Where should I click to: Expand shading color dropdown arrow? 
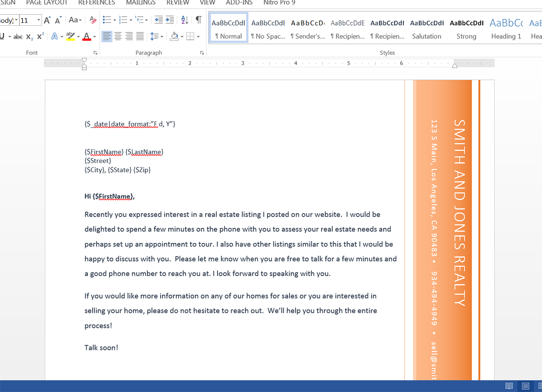pyautogui.click(x=182, y=37)
